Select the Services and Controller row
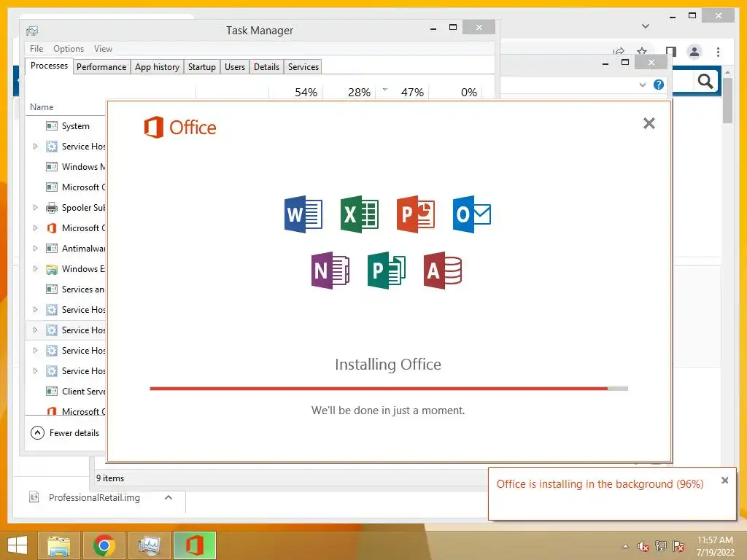 pos(66,289)
